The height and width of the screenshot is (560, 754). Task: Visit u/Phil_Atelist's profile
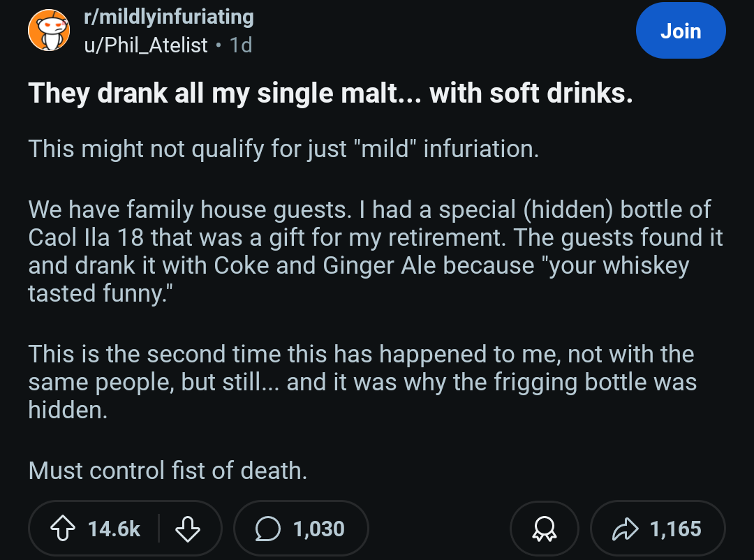click(146, 45)
